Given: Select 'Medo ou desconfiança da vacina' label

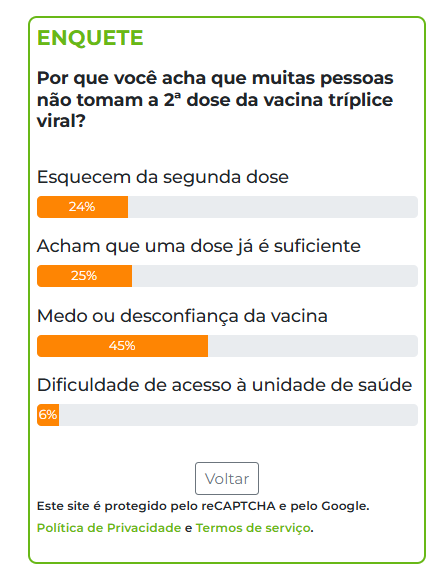Looking at the screenshot, I should coord(182,316).
